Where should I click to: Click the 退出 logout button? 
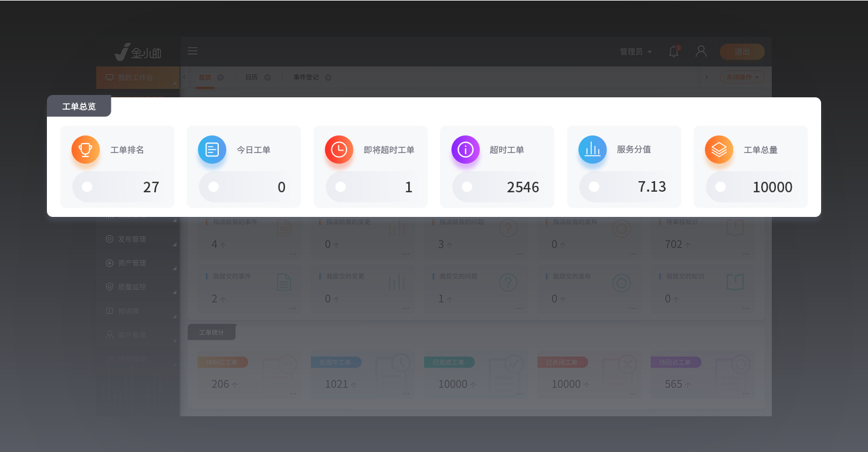[742, 52]
